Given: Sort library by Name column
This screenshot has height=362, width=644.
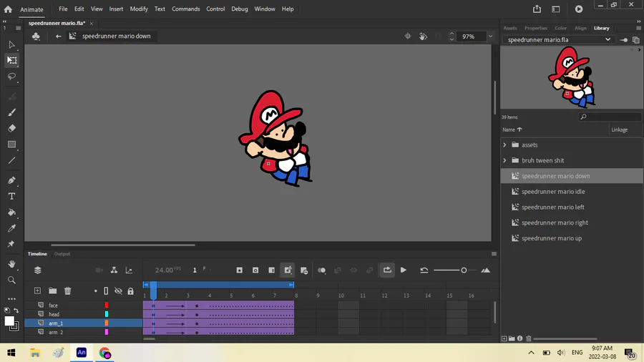Looking at the screenshot, I should tap(512, 129).
